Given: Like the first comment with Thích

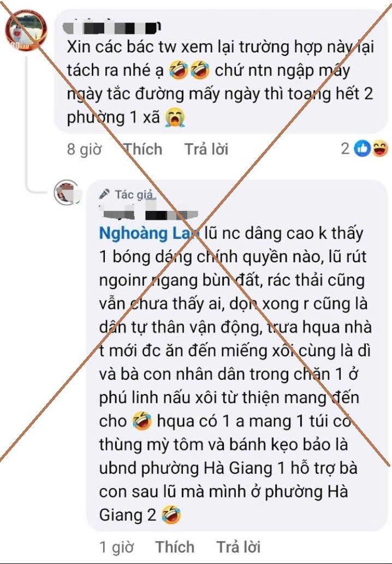Looking at the screenshot, I should pyautogui.click(x=143, y=149).
